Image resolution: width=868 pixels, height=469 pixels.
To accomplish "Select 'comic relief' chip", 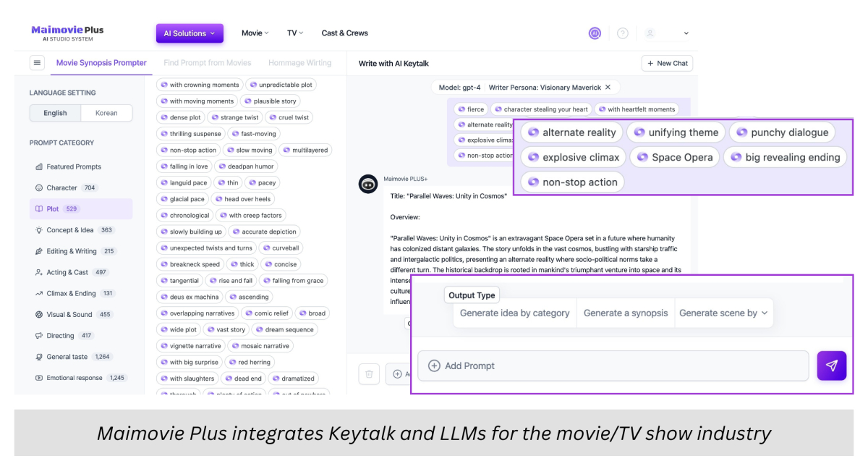I will coord(266,313).
